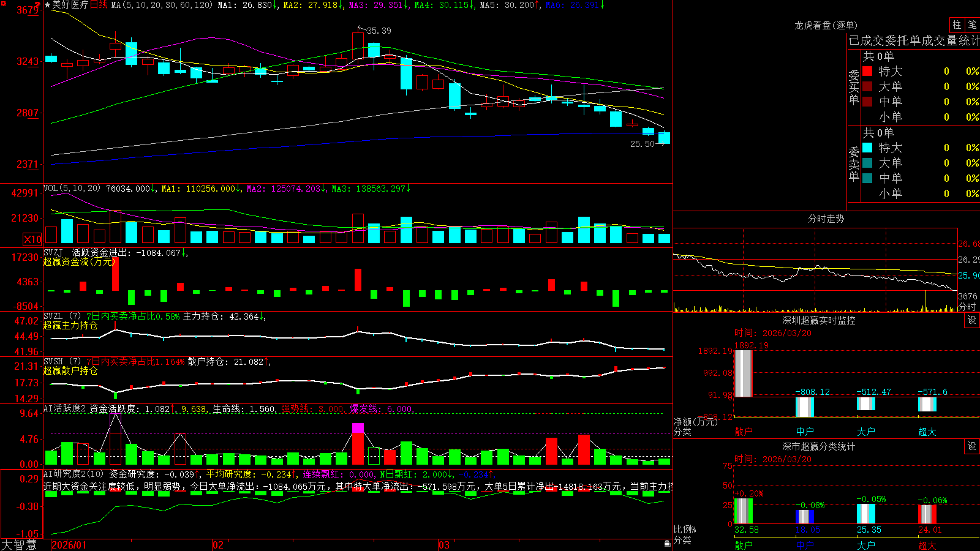Click the 03 month marker on date axis
This screenshot has width=980, height=551.
click(x=444, y=545)
